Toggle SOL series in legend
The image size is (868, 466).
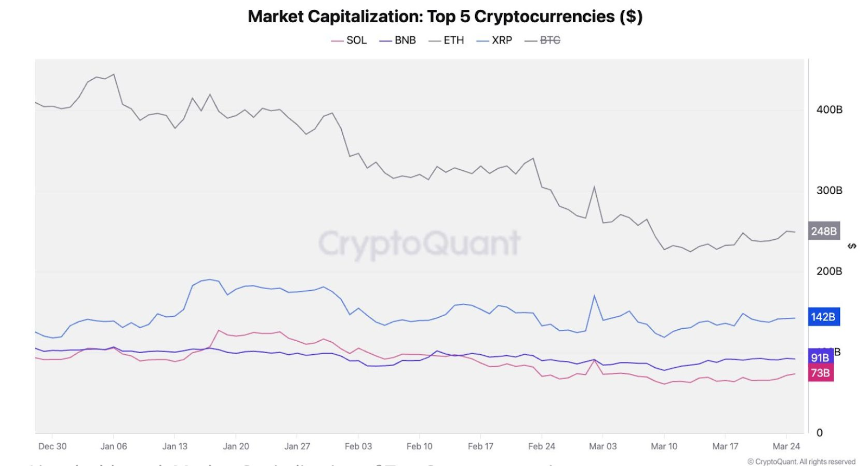click(349, 40)
